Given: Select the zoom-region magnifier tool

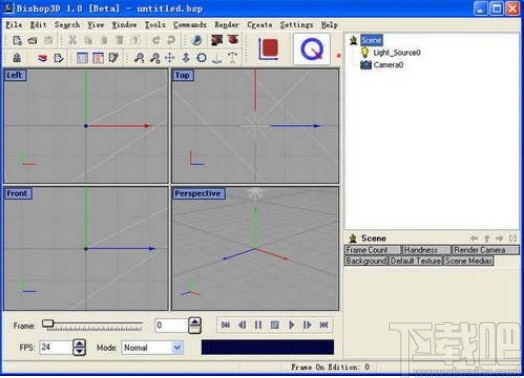Looking at the screenshot, I should tap(154, 58).
